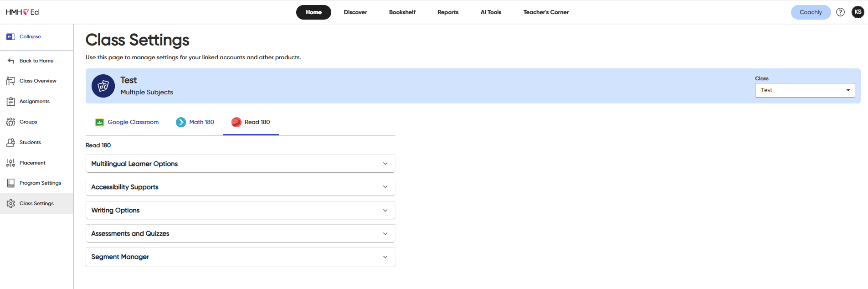
Task: Click the Coachly button
Action: coord(811,12)
